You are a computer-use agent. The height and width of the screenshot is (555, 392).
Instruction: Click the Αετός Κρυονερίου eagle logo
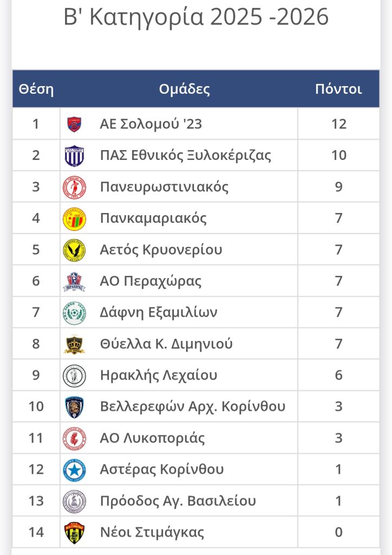pyautogui.click(x=74, y=250)
